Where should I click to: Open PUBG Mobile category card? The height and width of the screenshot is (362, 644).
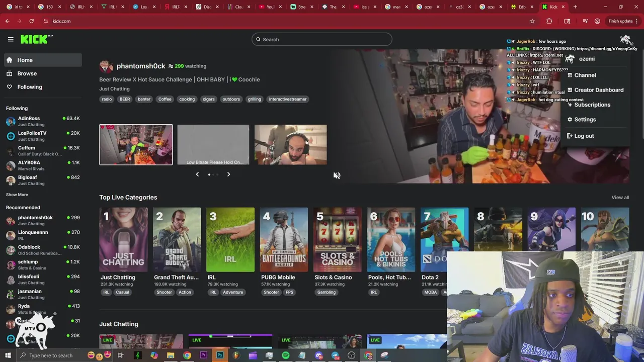point(284,240)
